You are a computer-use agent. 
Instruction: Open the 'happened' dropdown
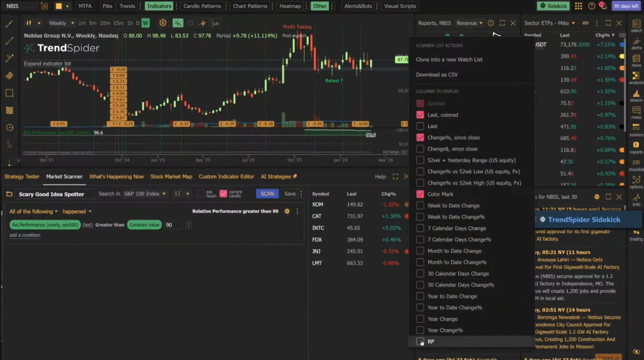coord(77,211)
